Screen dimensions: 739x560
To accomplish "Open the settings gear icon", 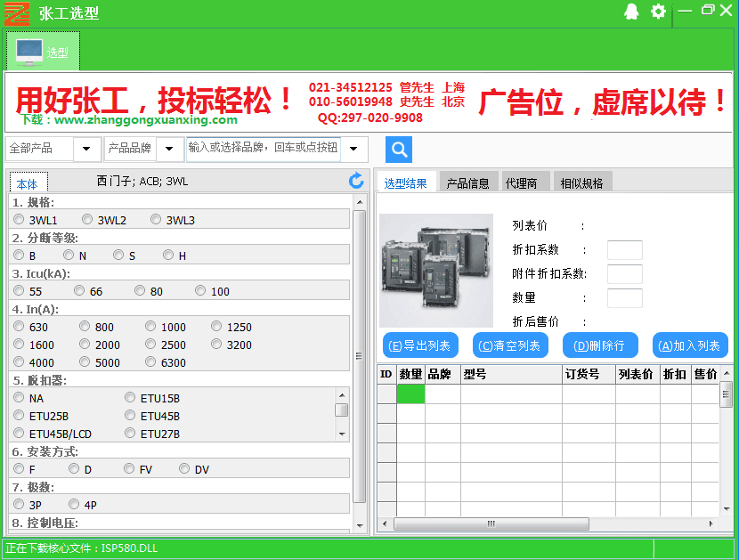I will tap(658, 12).
